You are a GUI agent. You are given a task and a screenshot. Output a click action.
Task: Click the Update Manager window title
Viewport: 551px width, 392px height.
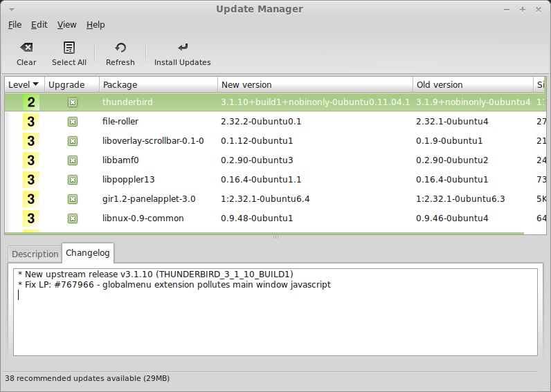pos(260,9)
